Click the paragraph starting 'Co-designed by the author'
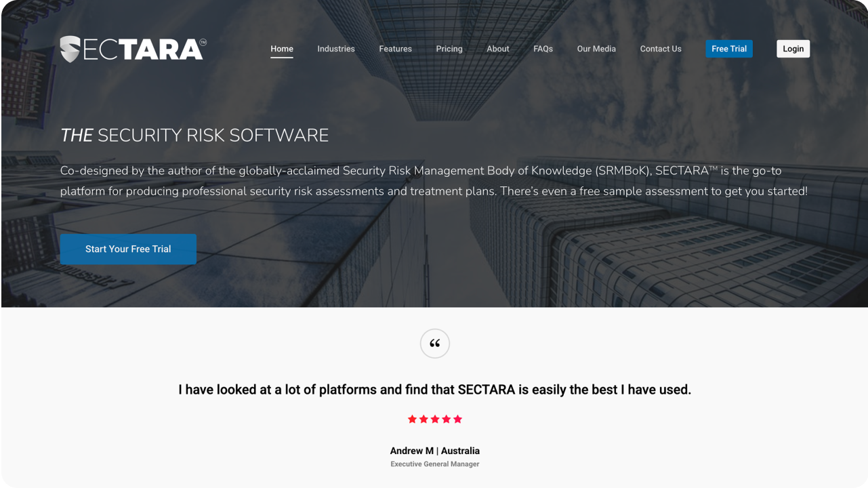868x488 pixels. point(434,181)
